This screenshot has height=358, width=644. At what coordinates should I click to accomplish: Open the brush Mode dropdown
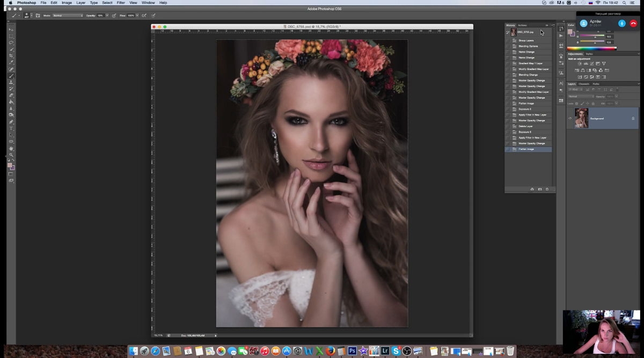pos(68,16)
